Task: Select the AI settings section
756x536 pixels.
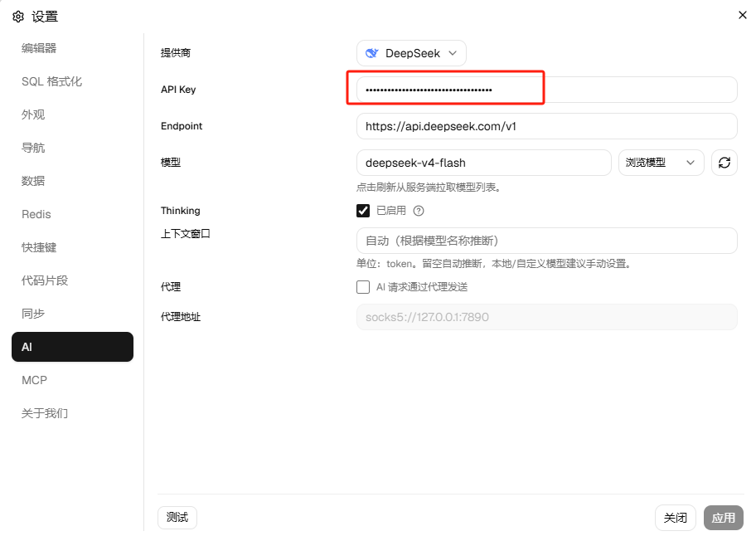Action: [72, 347]
